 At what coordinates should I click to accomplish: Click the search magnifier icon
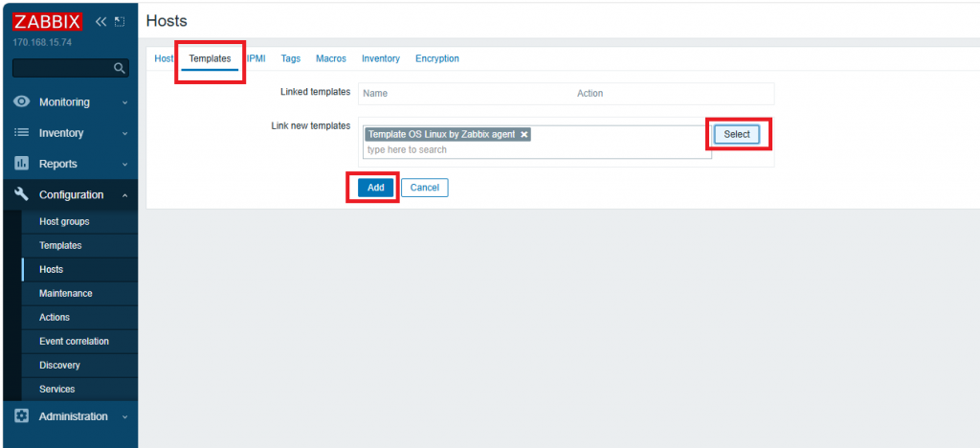click(x=120, y=68)
